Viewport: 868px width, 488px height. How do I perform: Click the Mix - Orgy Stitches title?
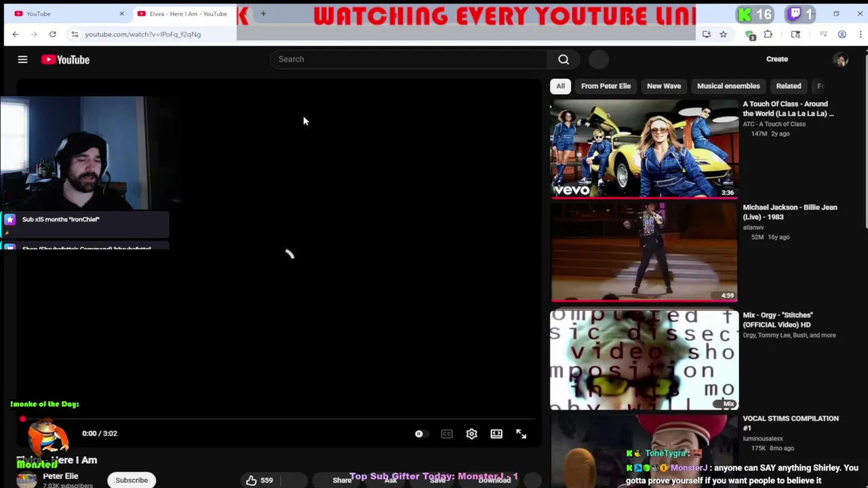[777, 320]
